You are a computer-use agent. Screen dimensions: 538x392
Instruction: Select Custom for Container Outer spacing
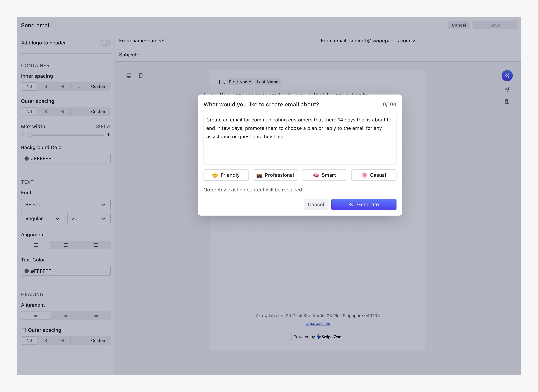click(99, 111)
